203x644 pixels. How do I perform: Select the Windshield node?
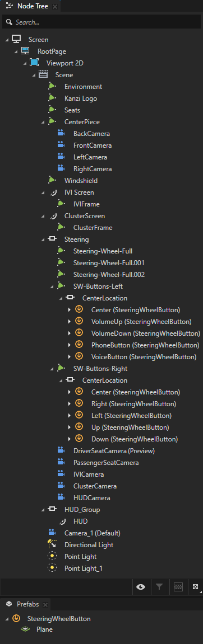(81, 180)
